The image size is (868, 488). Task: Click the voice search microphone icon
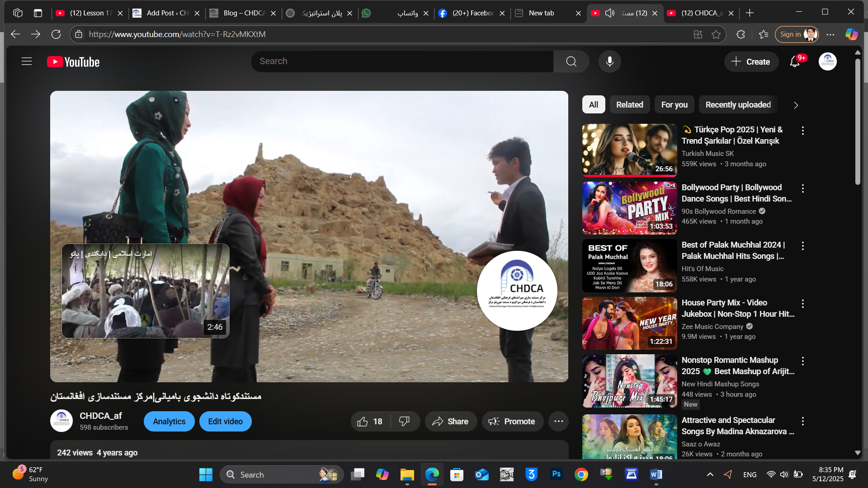tap(609, 61)
